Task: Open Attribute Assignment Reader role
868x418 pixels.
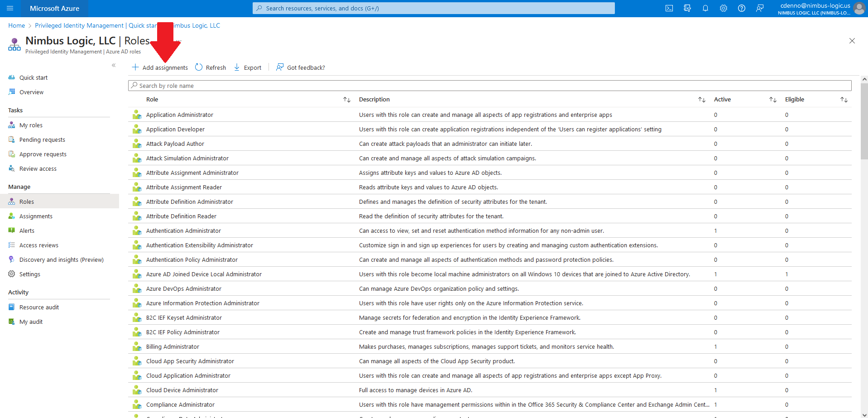Action: click(x=184, y=187)
